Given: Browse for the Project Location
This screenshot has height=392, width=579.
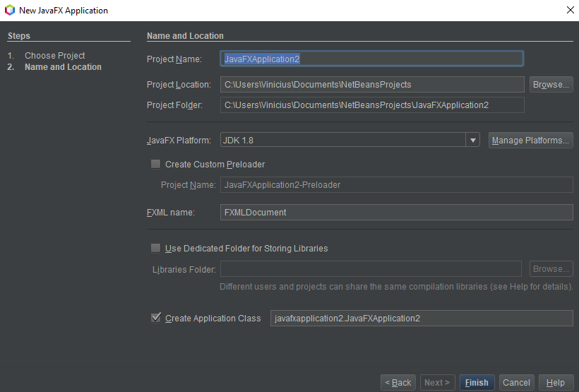Looking at the screenshot, I should point(551,84).
